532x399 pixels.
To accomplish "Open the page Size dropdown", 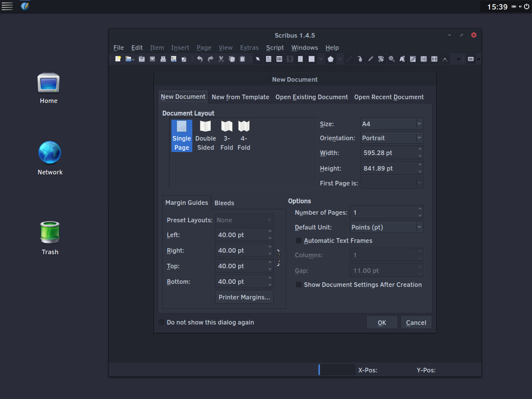I will pyautogui.click(x=392, y=124).
